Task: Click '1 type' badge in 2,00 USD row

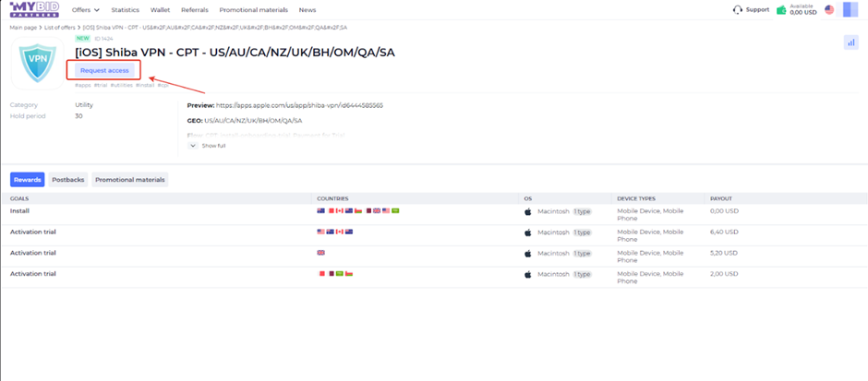Action: coord(582,274)
